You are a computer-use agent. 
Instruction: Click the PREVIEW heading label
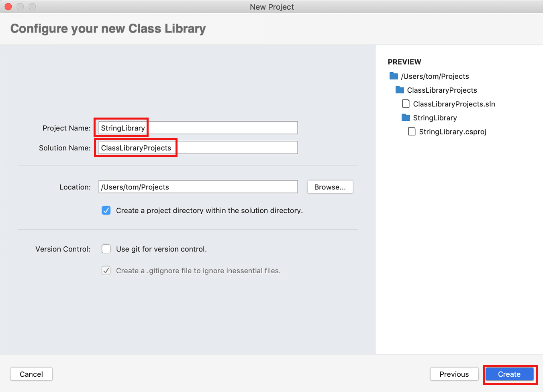404,62
